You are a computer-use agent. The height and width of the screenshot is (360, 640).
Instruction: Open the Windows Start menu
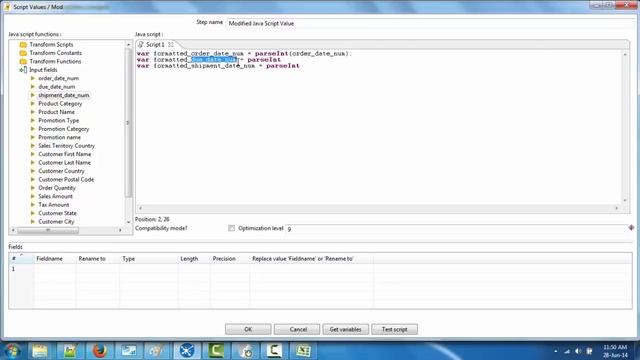12,351
